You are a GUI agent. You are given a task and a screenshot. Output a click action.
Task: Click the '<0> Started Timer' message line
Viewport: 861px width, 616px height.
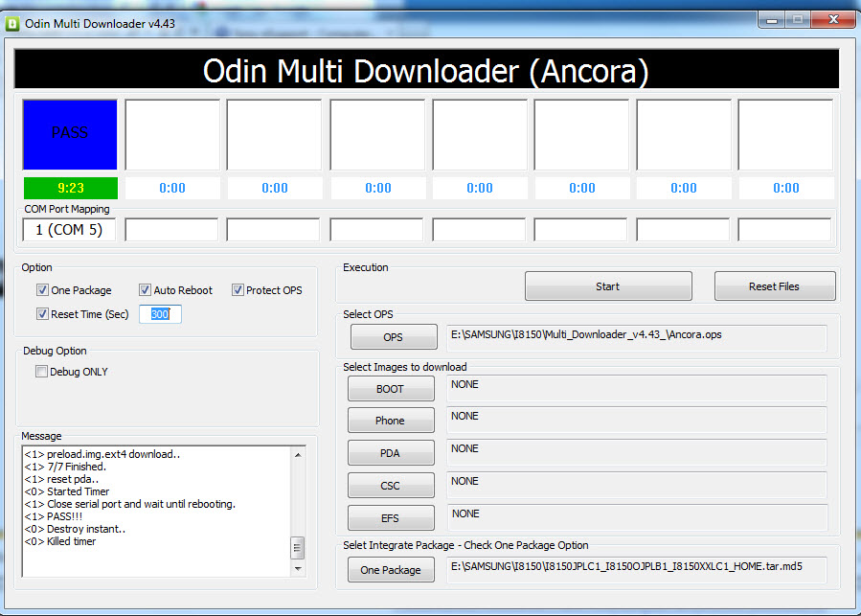tap(66, 491)
